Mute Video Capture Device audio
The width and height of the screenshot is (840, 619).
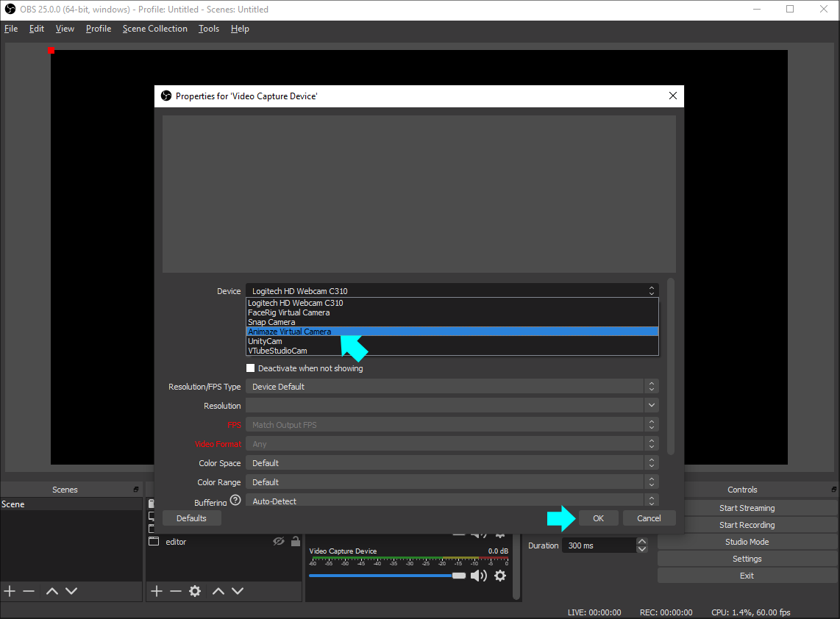478,576
